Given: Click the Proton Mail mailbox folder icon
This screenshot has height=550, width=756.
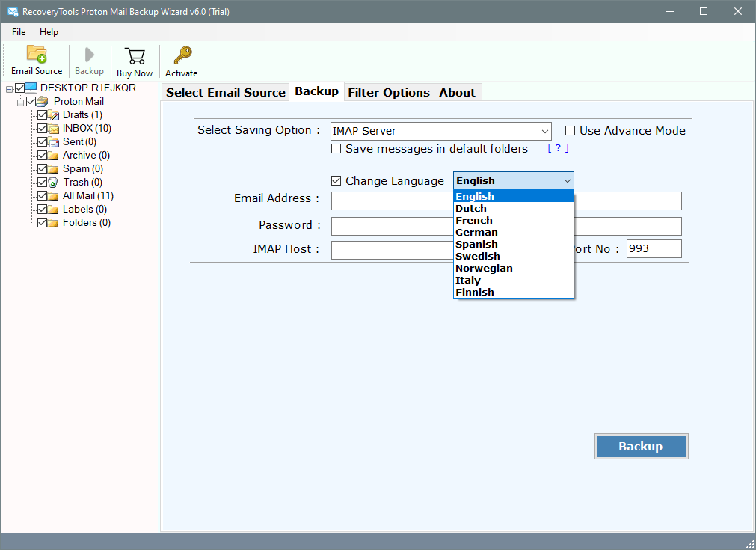Looking at the screenshot, I should pyautogui.click(x=43, y=101).
